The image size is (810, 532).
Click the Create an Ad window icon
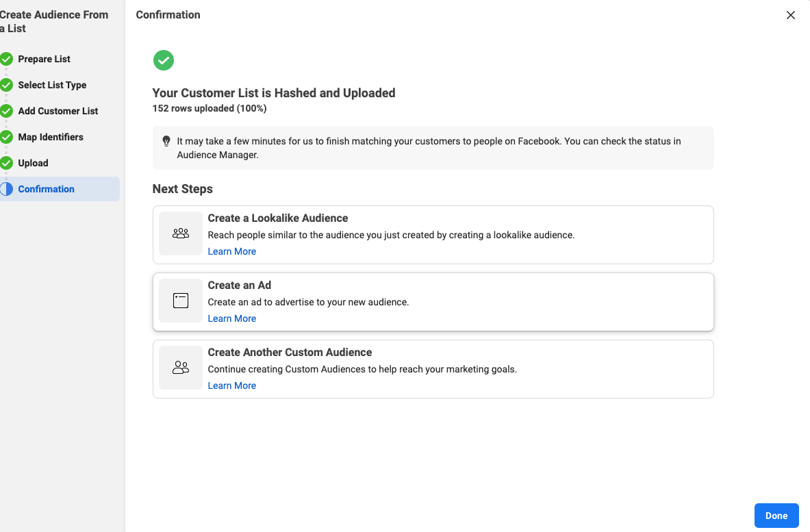pyautogui.click(x=180, y=301)
